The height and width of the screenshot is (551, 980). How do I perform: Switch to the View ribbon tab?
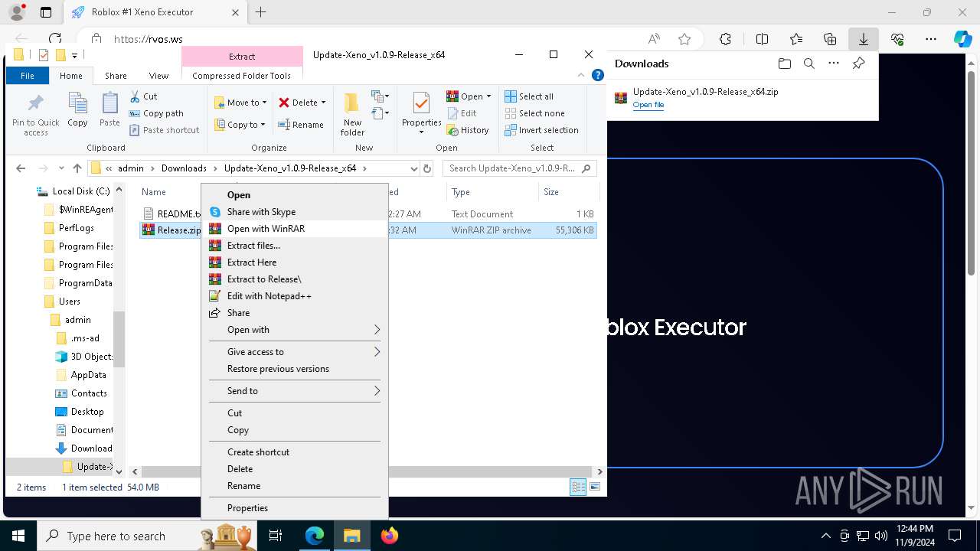tap(158, 76)
